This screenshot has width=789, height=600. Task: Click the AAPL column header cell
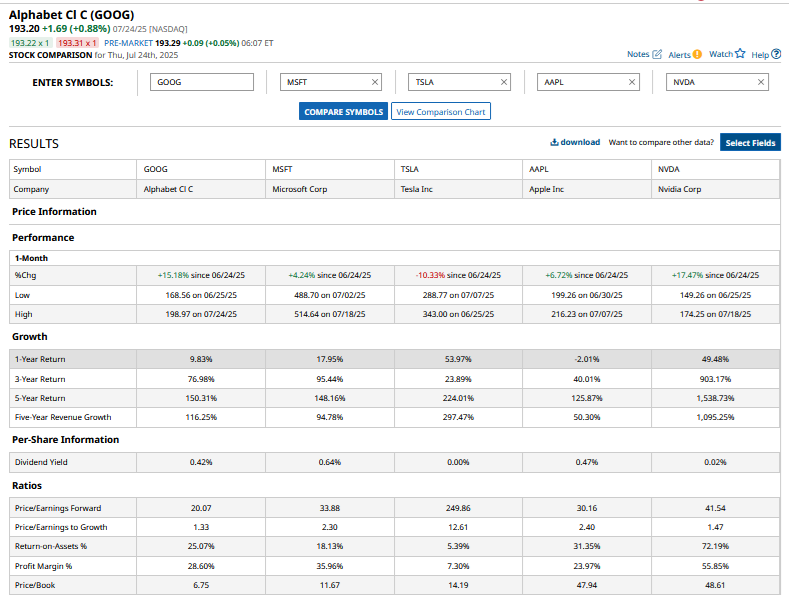click(587, 169)
